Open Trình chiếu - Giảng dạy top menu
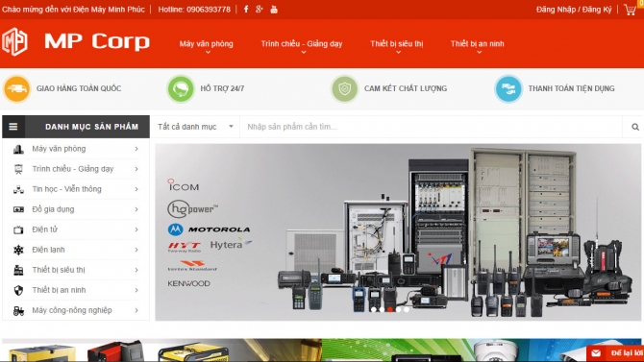This screenshot has height=362, width=644. 302,44
